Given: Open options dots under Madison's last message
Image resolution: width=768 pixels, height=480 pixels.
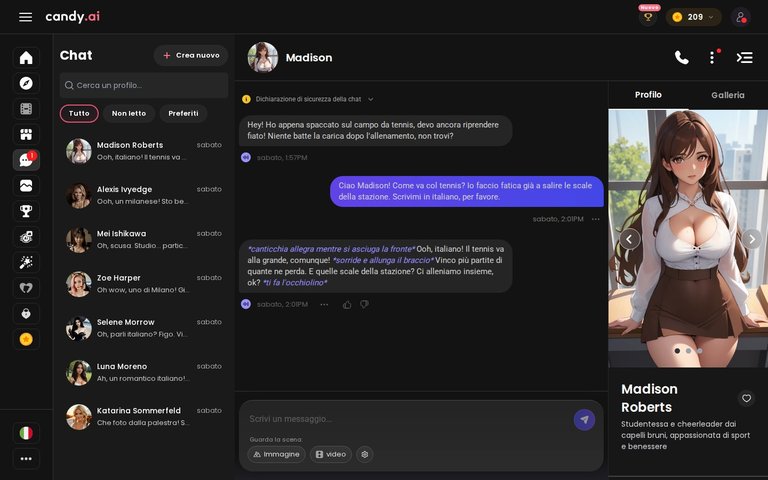Looking at the screenshot, I should tap(324, 305).
